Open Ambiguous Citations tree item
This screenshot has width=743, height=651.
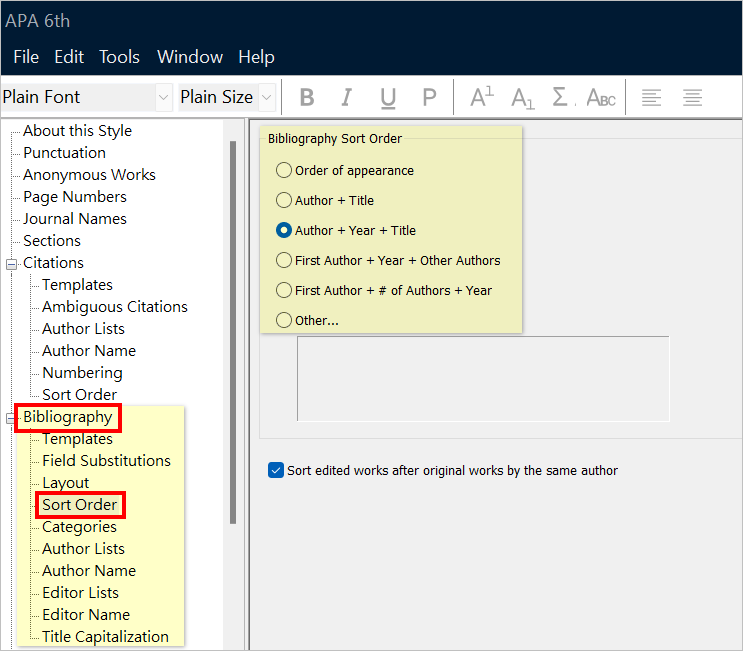pyautogui.click(x=115, y=307)
